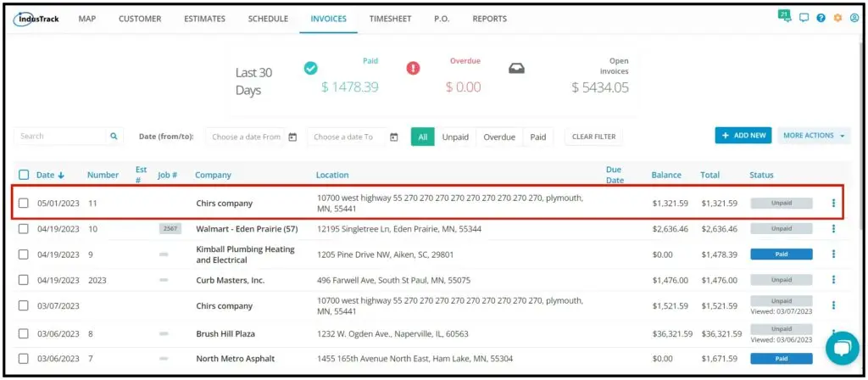This screenshot has height=380, width=868.
Task: Filter invoices by Unpaid
Action: (455, 137)
